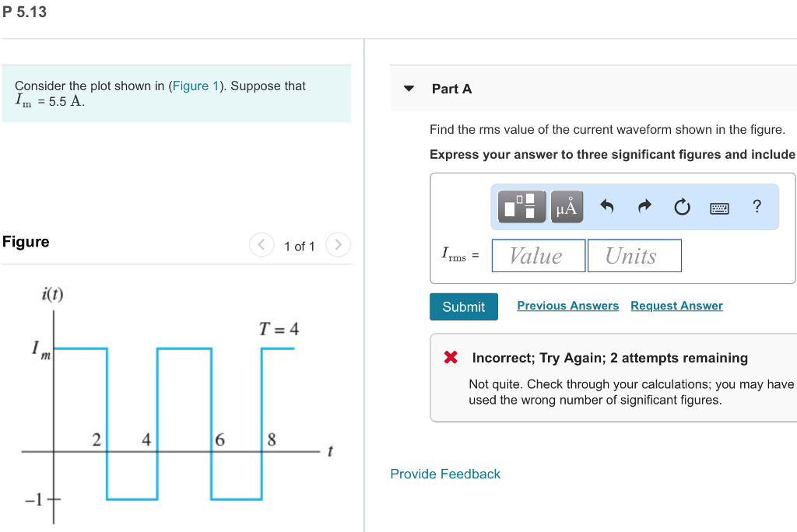Viewport: 797px width, 532px height.
Task: Open the on-screen keyboard icon
Action: [x=720, y=207]
